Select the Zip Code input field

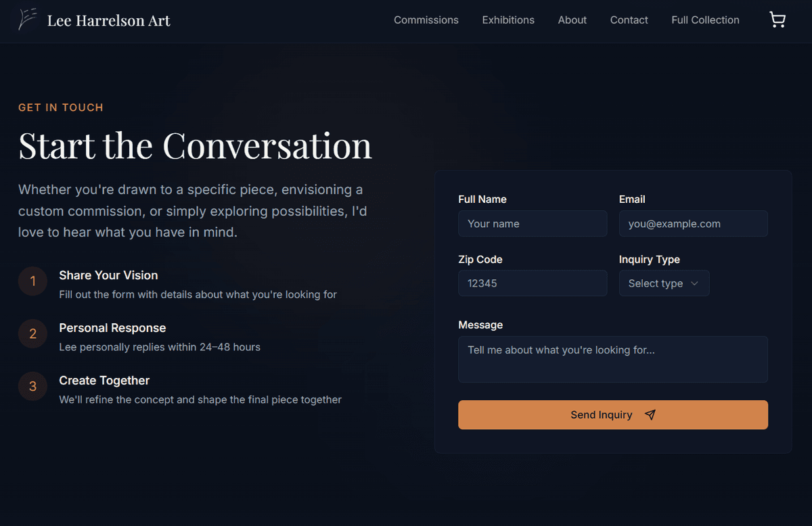[x=533, y=283]
